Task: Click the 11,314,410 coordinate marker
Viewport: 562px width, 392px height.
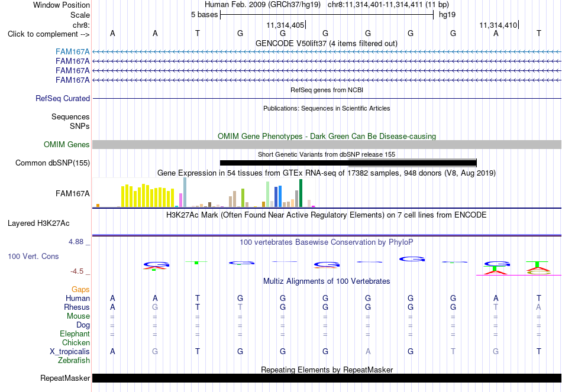Action: (x=498, y=25)
